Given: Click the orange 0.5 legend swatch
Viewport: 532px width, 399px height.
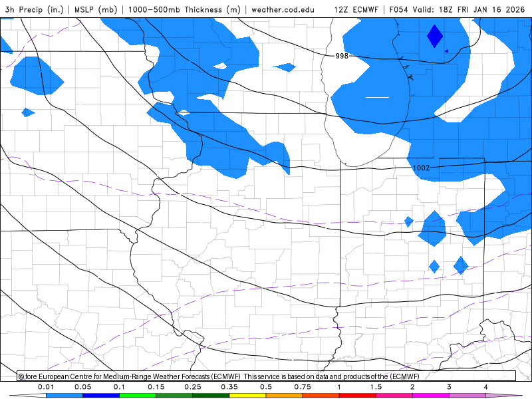Looking at the screenshot, I should coord(285,396).
